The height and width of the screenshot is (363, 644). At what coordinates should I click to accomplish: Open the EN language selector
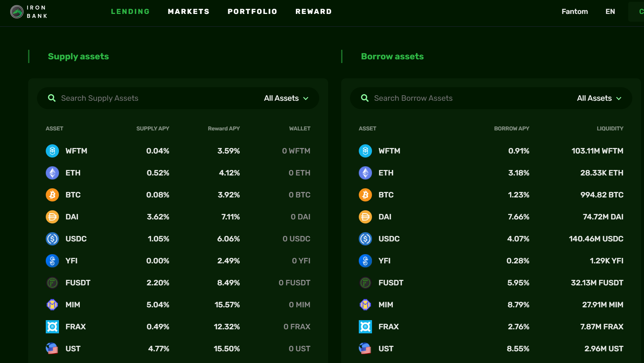(x=610, y=12)
